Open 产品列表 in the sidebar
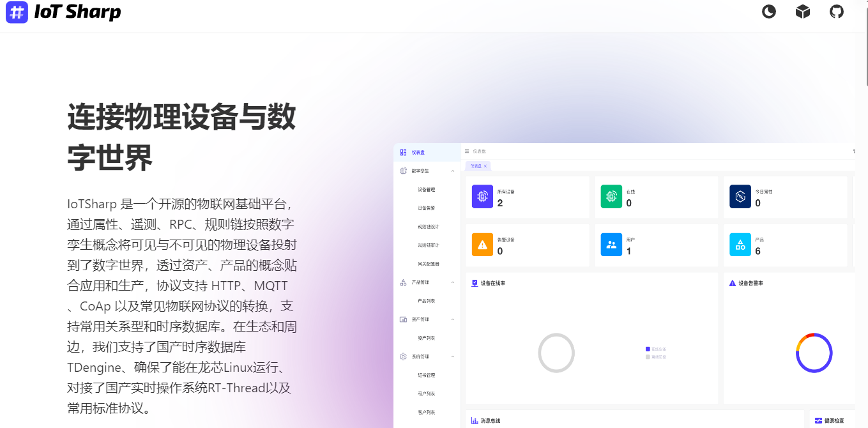 click(427, 300)
